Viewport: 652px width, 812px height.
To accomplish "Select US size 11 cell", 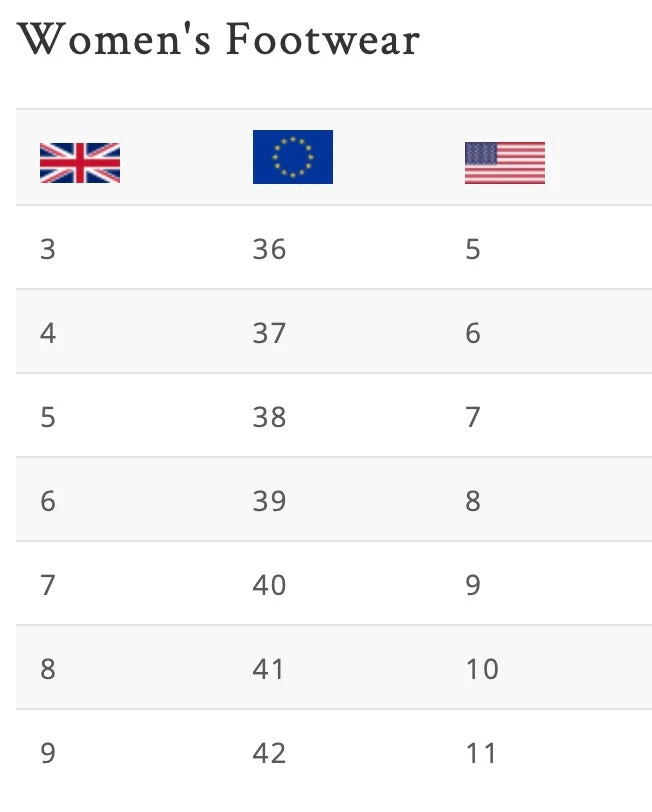I will [x=481, y=753].
